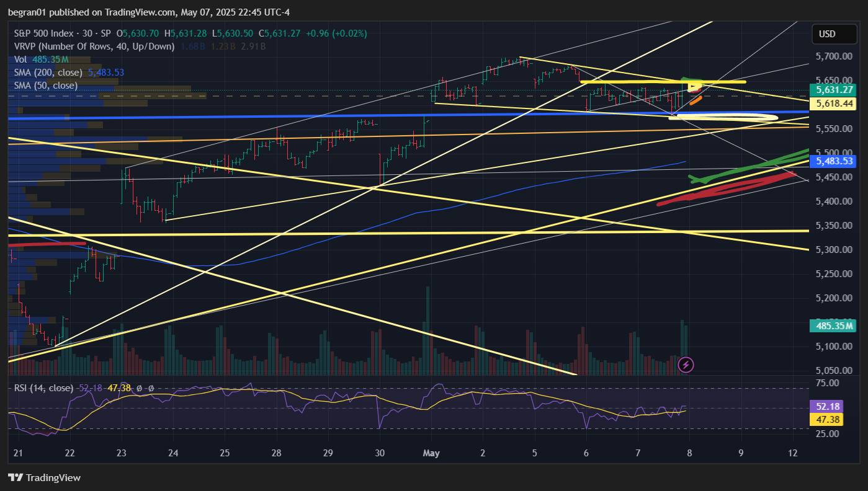Select the RSI (14, close) legend
Viewport: 868px width, 491px height.
point(43,388)
